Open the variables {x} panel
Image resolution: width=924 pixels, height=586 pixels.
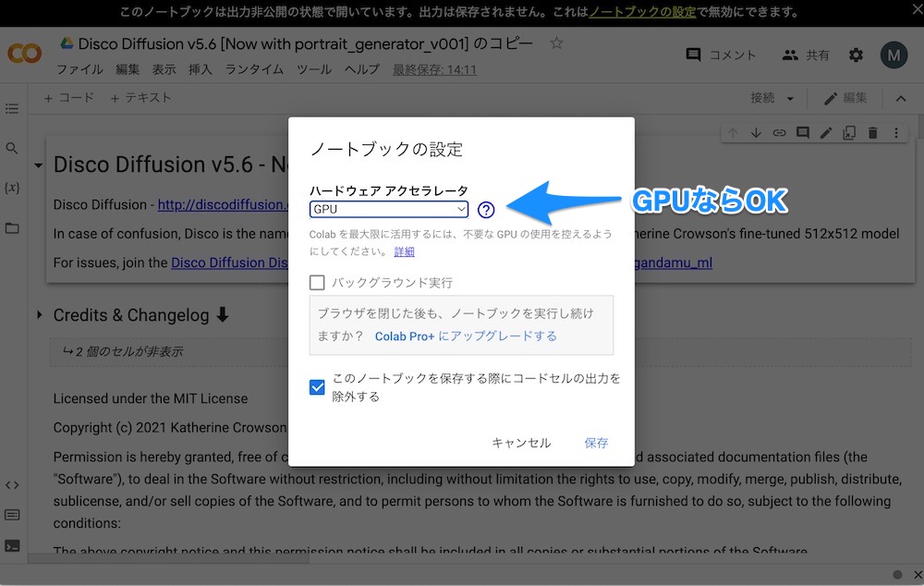coord(12,188)
